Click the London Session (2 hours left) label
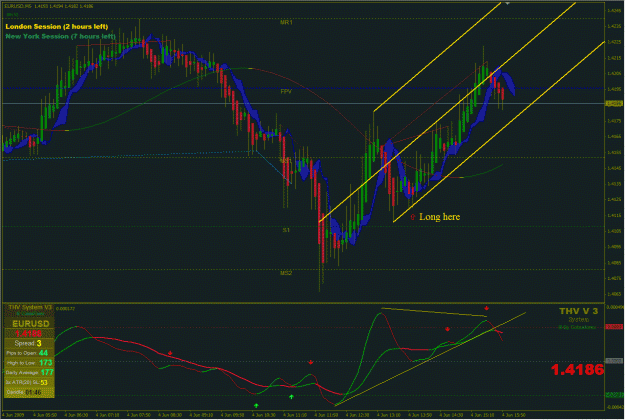Screen dimensions: 625x420 point(57,27)
